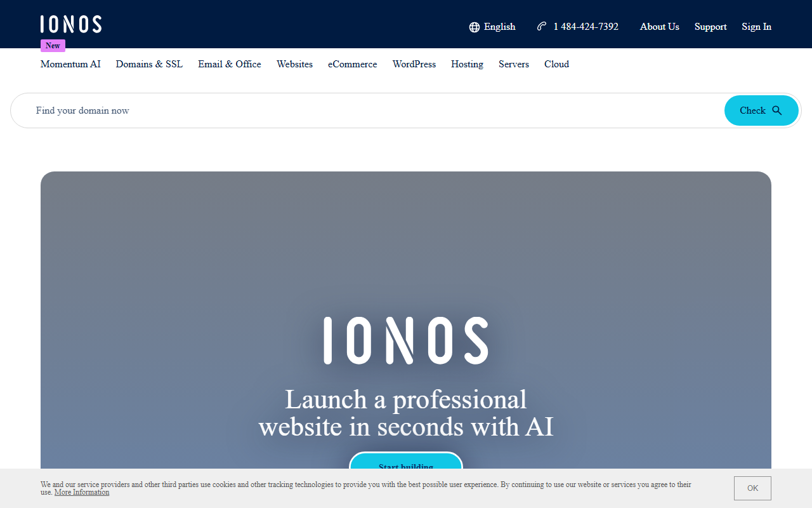Open the English language selector
Image resolution: width=812 pixels, height=508 pixels.
492,27
